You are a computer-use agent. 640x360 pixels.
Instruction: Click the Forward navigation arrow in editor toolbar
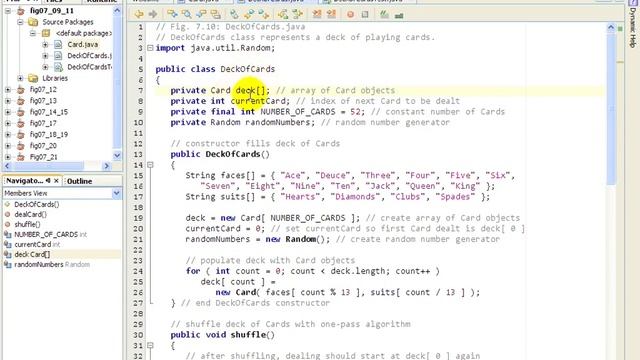coord(153,14)
